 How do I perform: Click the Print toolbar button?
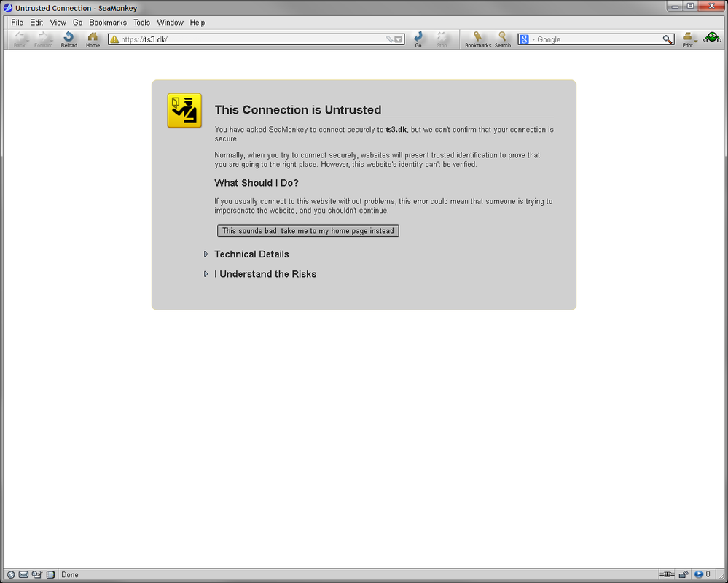(687, 39)
